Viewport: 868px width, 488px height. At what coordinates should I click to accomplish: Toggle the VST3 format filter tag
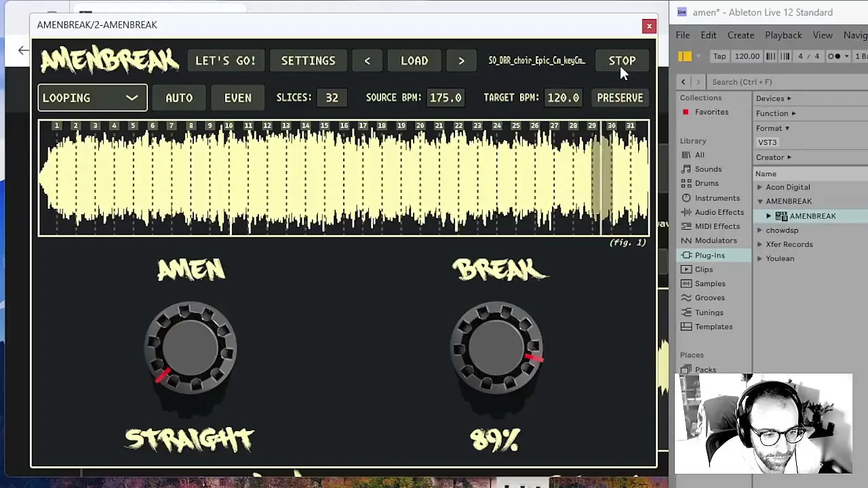tap(767, 142)
